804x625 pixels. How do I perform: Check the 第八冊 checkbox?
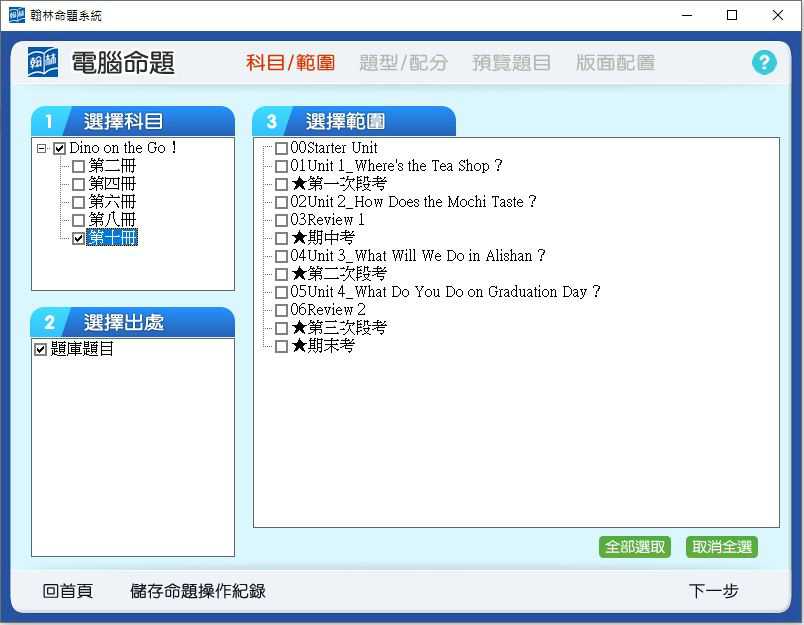pos(78,220)
